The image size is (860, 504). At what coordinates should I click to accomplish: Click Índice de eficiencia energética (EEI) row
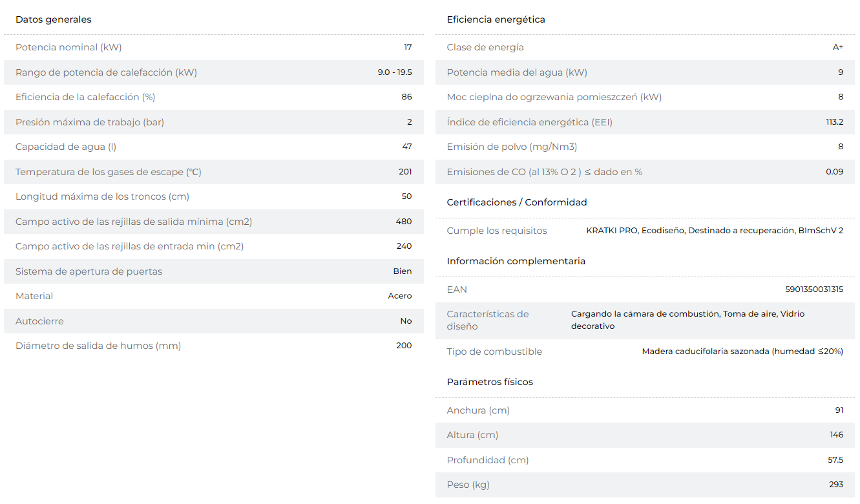pos(645,122)
